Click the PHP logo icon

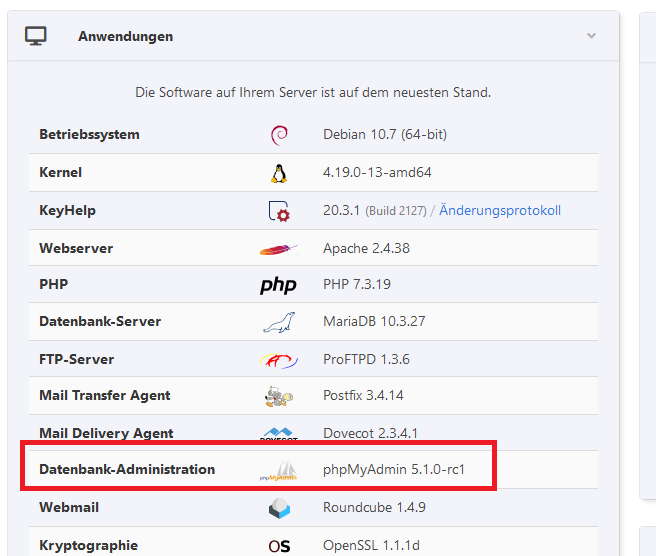tap(279, 286)
